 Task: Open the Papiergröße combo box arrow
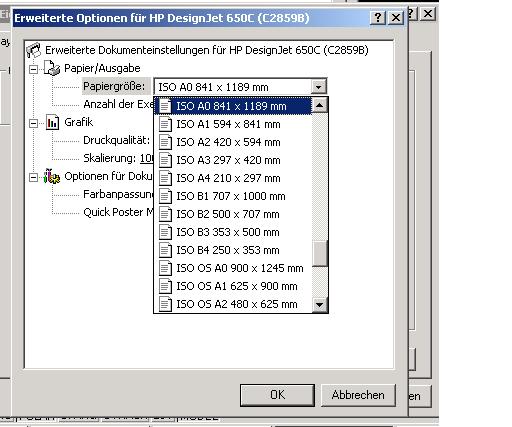[318, 87]
